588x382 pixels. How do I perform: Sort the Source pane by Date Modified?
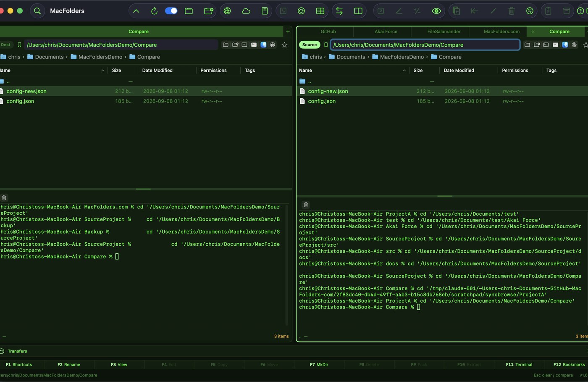459,71
